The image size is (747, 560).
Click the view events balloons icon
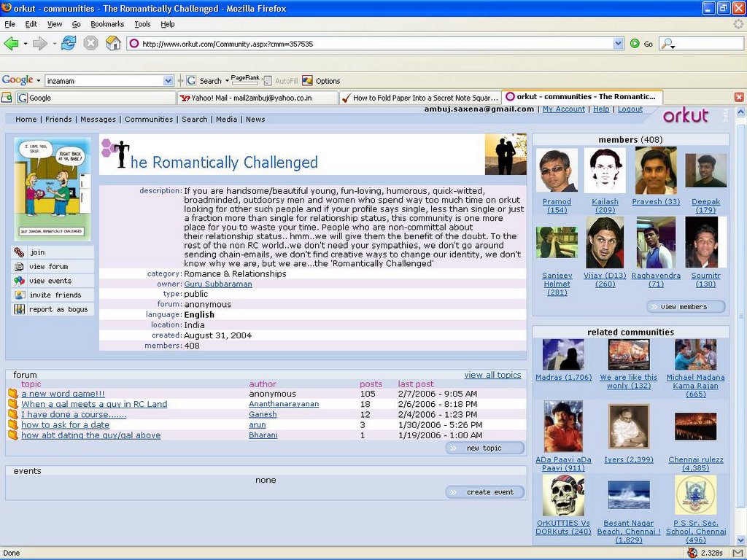click(x=19, y=281)
